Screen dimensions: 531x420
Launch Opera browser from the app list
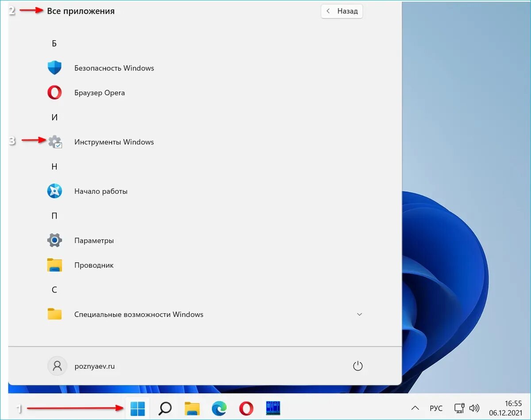click(x=54, y=92)
